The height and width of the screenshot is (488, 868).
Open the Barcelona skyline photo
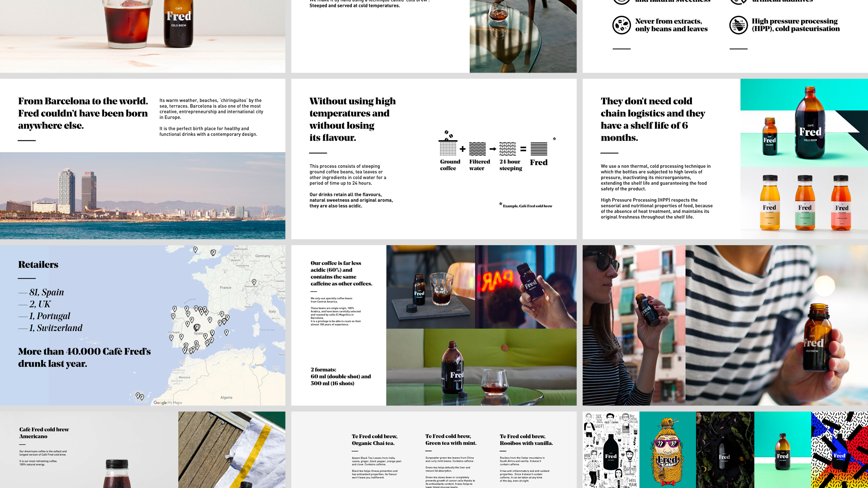pos(142,196)
